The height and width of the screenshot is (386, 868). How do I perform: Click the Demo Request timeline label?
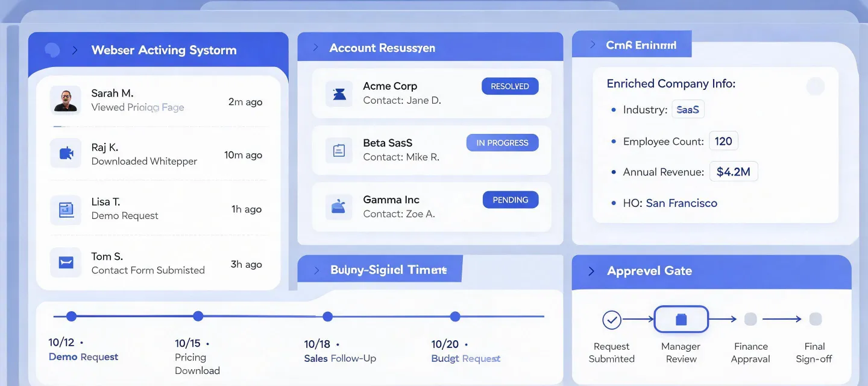pyautogui.click(x=83, y=357)
